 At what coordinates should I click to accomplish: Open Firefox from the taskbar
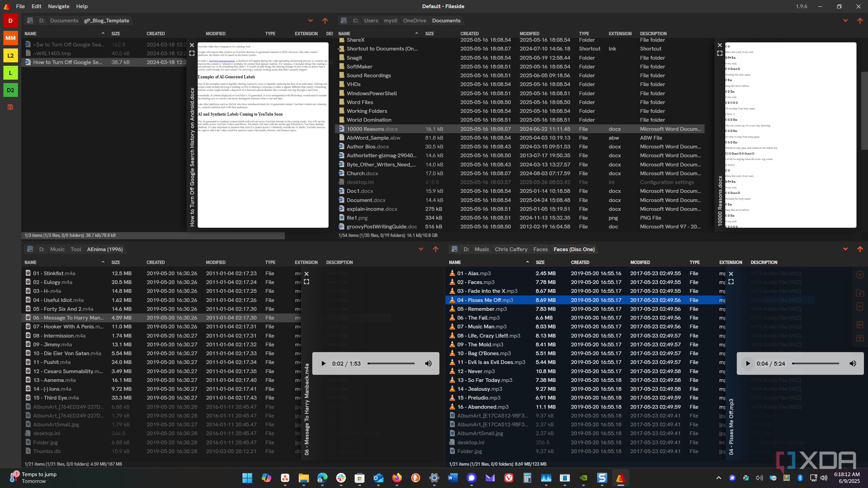(x=397, y=478)
